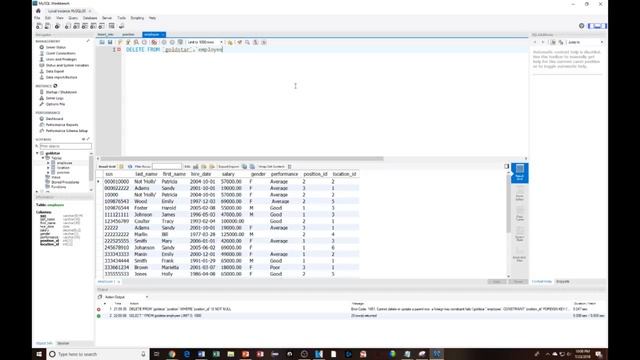Click the ssn column header
Screen dimensions: 640x360
tap(109, 174)
